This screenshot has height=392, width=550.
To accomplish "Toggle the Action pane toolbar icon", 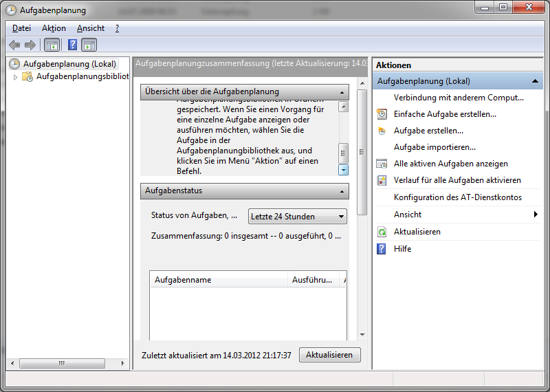I will 89,45.
